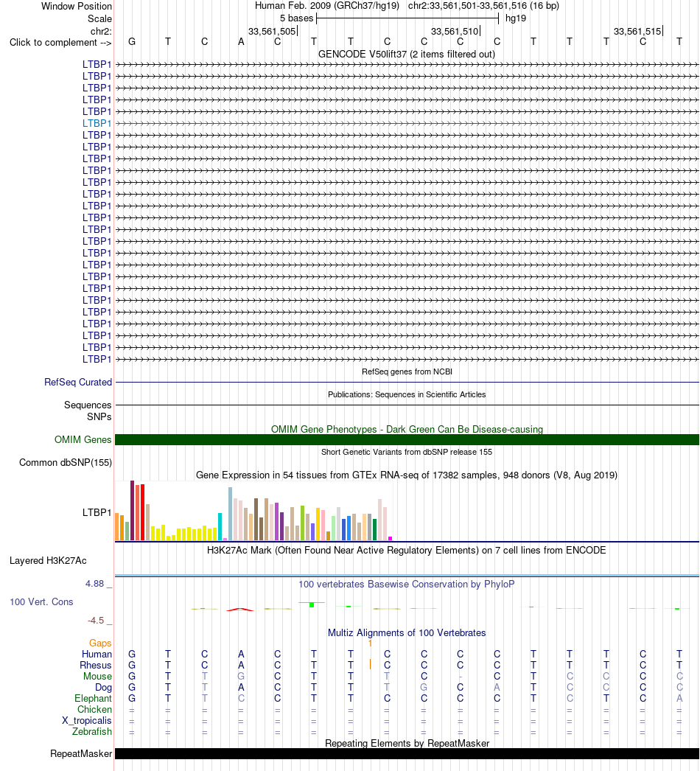Click the grey 'G' in Dog row
700x771 pixels.
click(424, 688)
